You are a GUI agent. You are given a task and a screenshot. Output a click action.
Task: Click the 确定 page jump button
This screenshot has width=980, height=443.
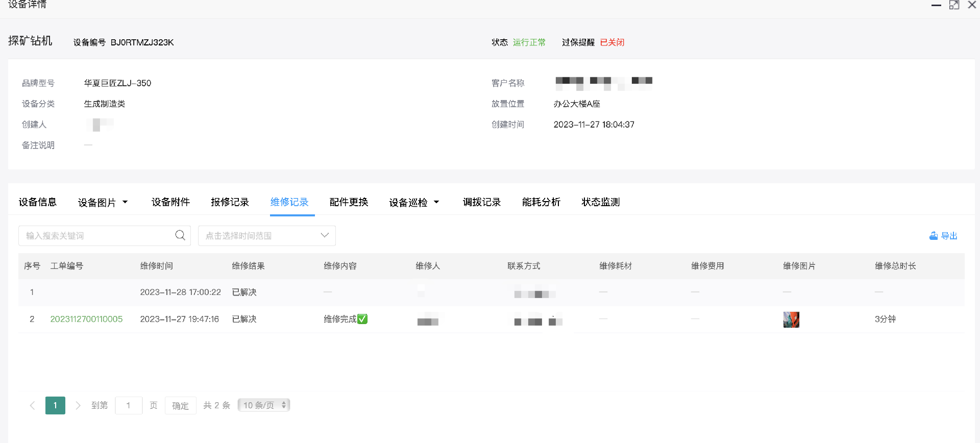coord(180,406)
